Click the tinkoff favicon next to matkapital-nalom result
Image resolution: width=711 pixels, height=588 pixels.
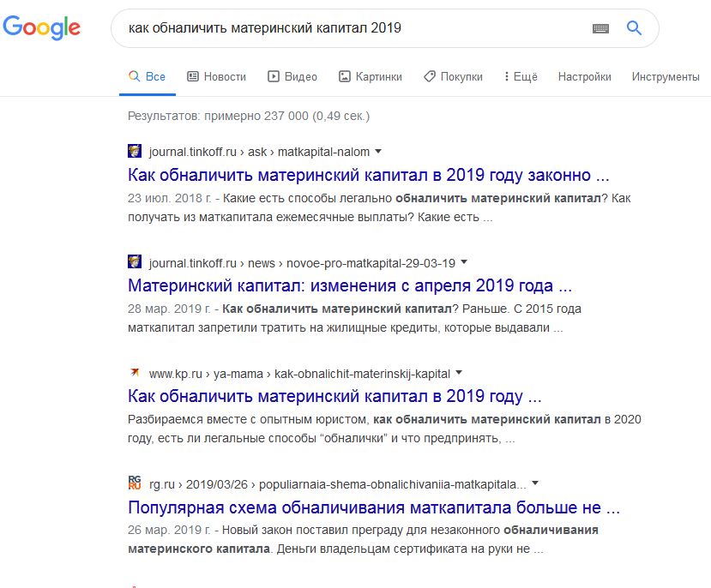point(135,151)
